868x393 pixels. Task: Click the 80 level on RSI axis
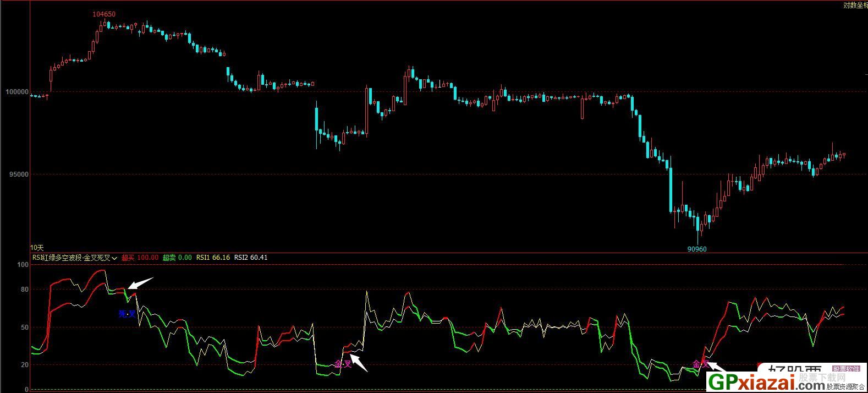24,290
